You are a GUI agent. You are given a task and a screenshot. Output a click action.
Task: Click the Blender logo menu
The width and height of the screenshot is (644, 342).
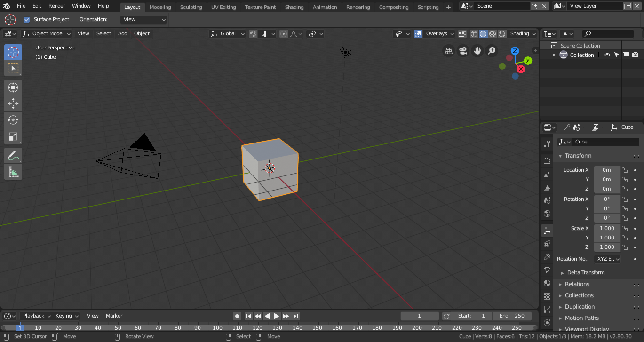[x=7, y=6]
